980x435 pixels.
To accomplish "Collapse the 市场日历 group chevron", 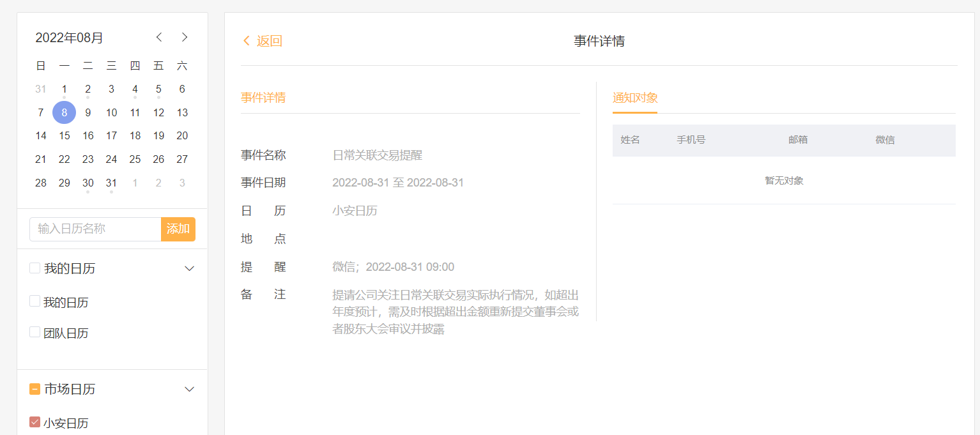I will (189, 389).
